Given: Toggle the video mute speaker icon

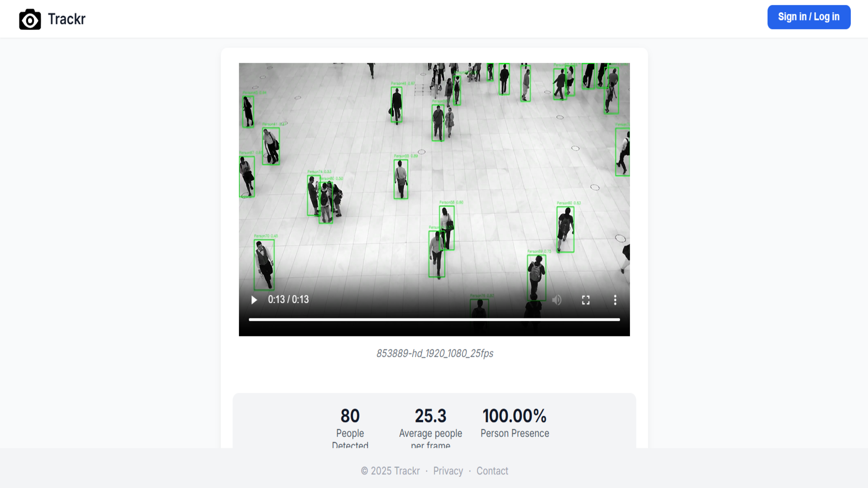Looking at the screenshot, I should pyautogui.click(x=557, y=300).
